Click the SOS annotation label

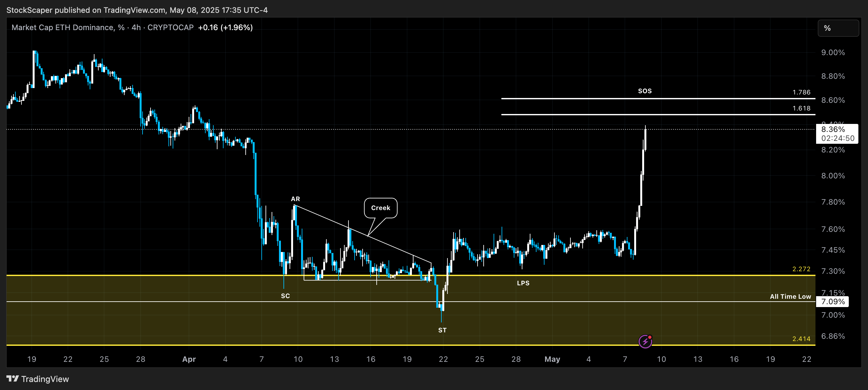coord(645,91)
